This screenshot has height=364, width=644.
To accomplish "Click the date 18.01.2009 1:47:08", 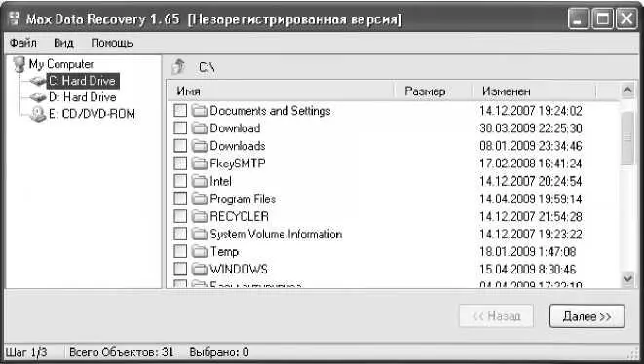I will click(528, 251).
